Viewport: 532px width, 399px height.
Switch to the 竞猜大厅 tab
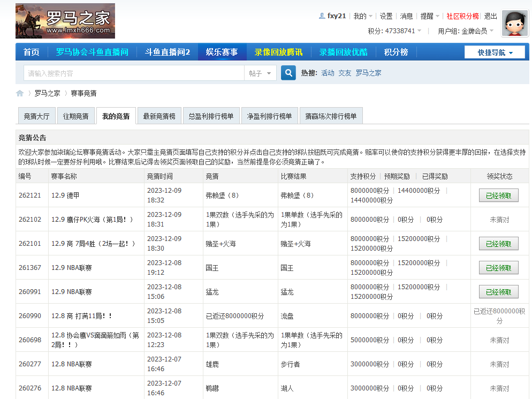36,115
